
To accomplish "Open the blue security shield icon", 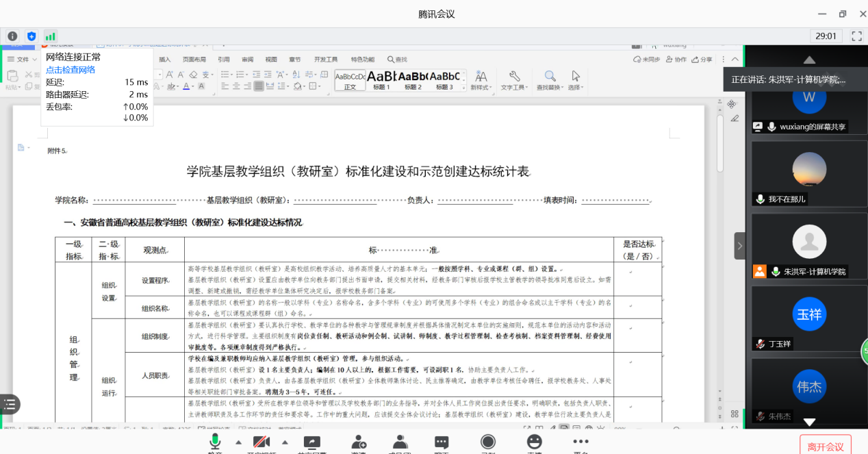I will coord(31,36).
